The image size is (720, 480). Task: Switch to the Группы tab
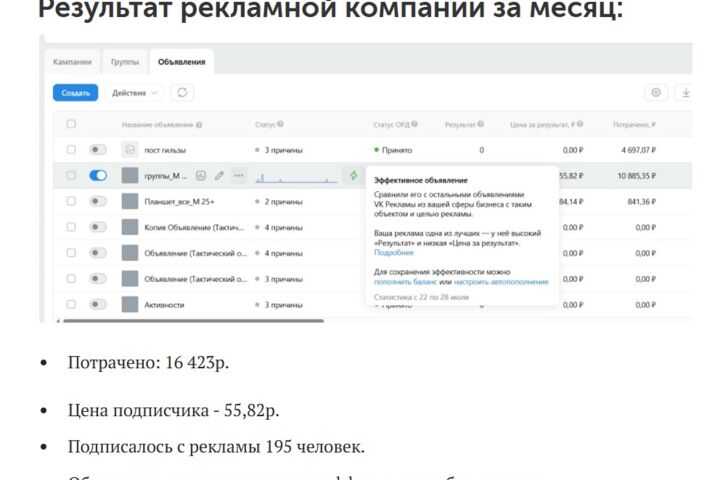click(x=125, y=62)
